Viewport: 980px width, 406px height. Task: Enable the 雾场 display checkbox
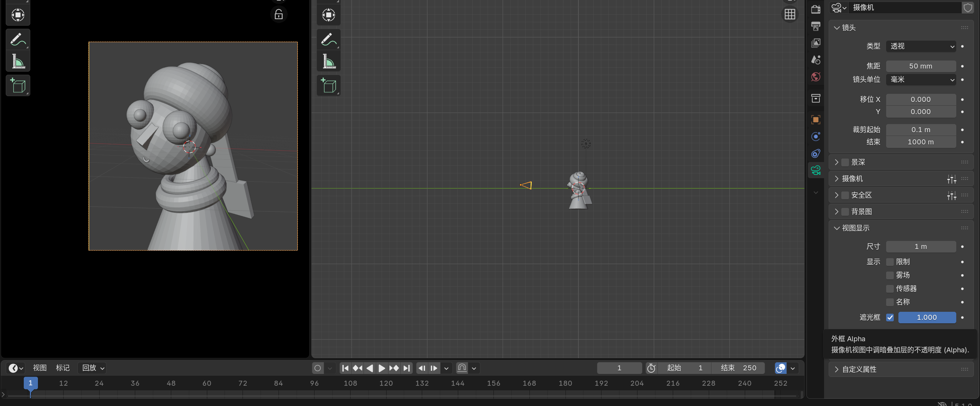tap(890, 275)
